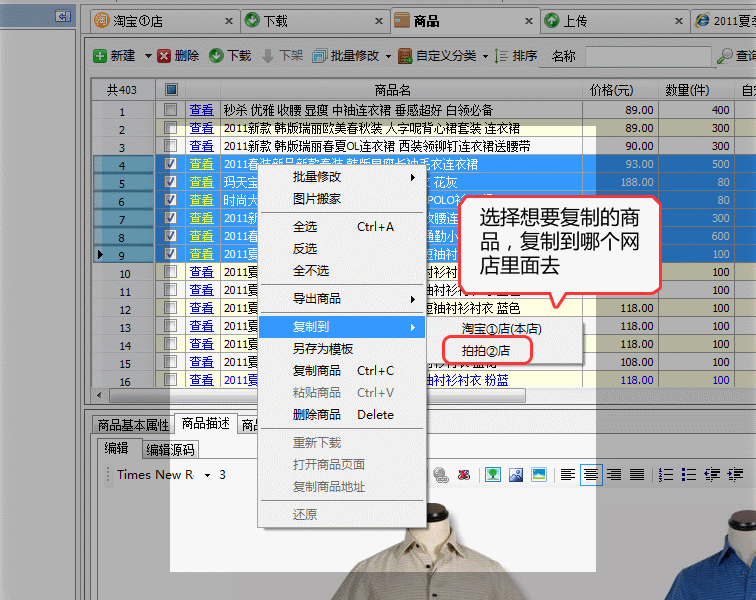Uncheck the checkbox in row 4
This screenshot has height=600, width=756.
pos(170,164)
